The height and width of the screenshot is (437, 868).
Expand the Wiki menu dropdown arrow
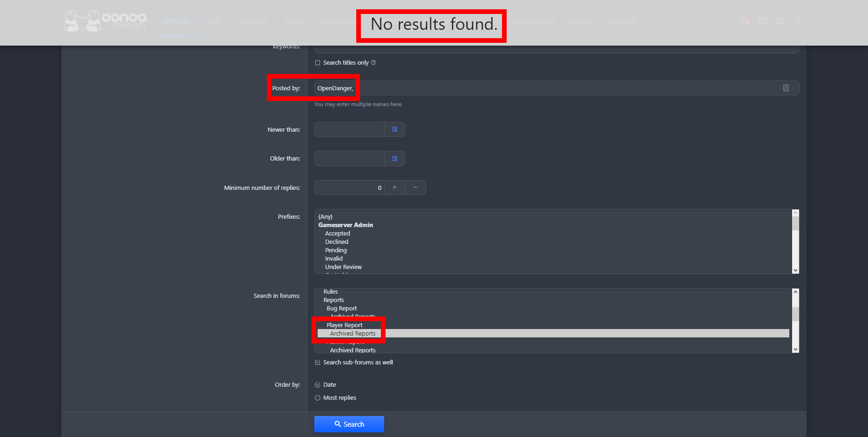pos(226,21)
